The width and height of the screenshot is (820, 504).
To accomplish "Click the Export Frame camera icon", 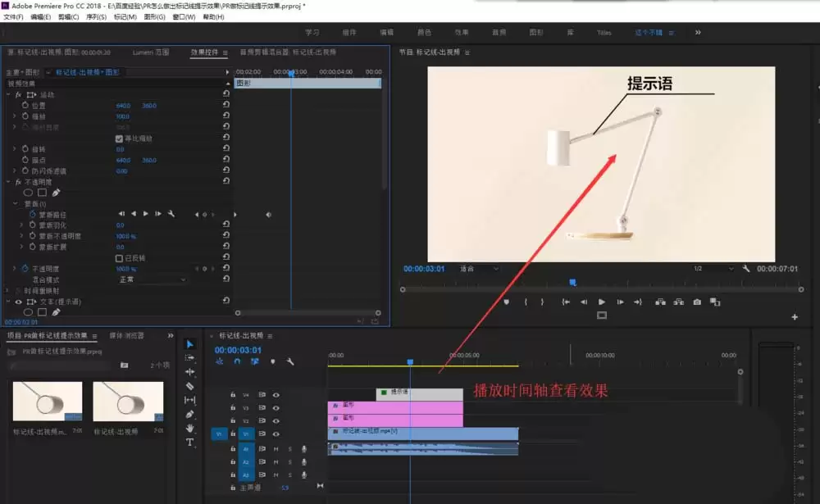I will pyautogui.click(x=697, y=302).
